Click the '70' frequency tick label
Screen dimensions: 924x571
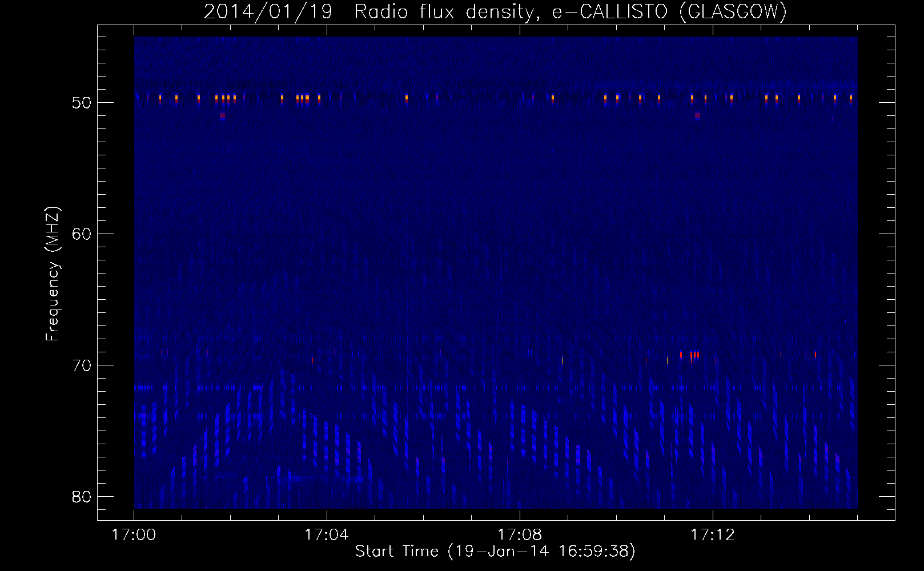coord(82,365)
